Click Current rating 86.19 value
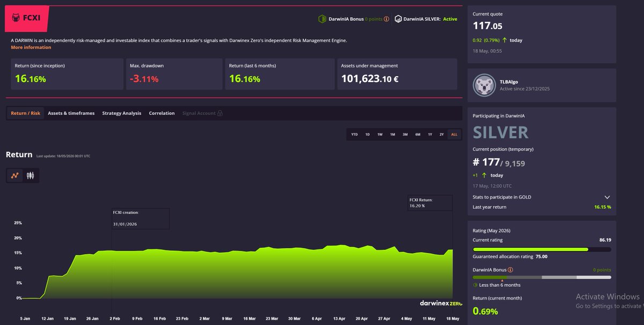Viewport: 644px width, 325px height. (605, 240)
